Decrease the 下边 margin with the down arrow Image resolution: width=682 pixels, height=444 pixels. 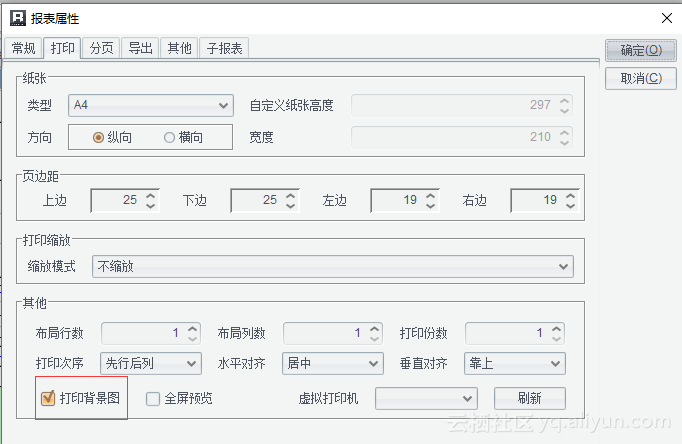coord(291,206)
